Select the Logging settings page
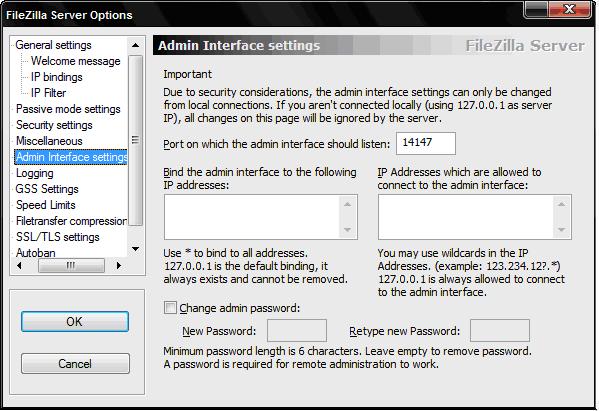The width and height of the screenshot is (599, 411). (35, 173)
